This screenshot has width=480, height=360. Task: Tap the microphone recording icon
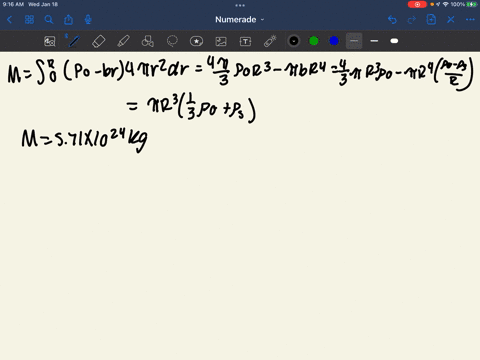pyautogui.click(x=88, y=20)
